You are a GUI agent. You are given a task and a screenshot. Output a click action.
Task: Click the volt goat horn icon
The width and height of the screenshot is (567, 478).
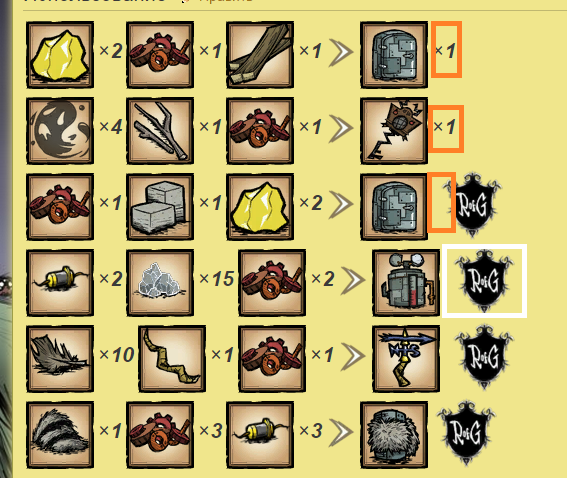pos(172,358)
